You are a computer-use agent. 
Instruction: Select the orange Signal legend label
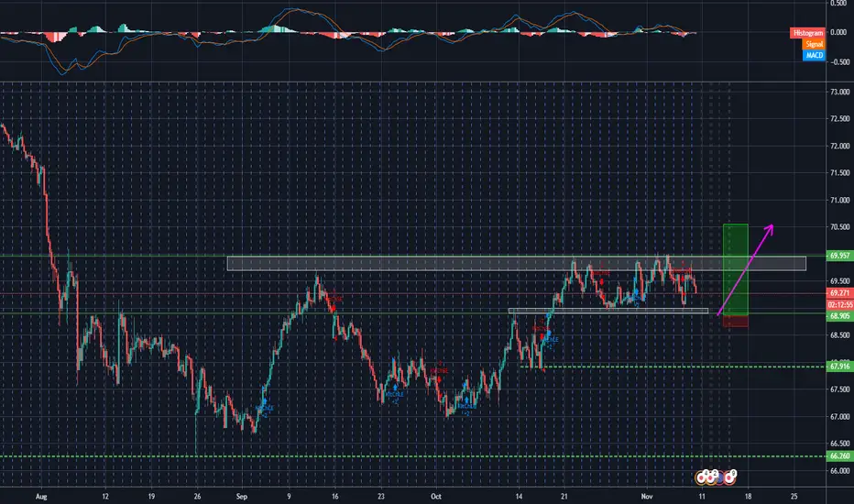814,44
